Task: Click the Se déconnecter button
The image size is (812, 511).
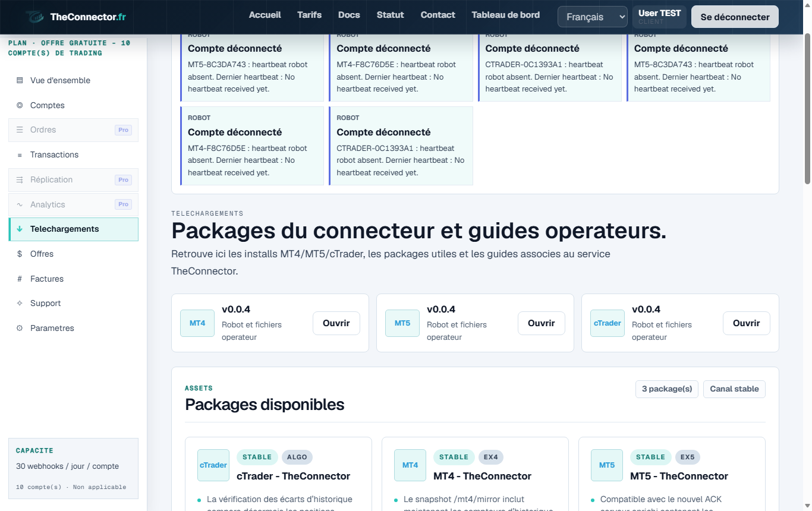Action: pyautogui.click(x=735, y=17)
